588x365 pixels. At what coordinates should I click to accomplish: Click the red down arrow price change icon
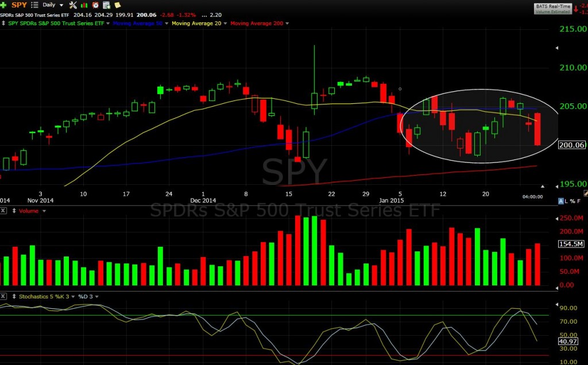[575, 9]
